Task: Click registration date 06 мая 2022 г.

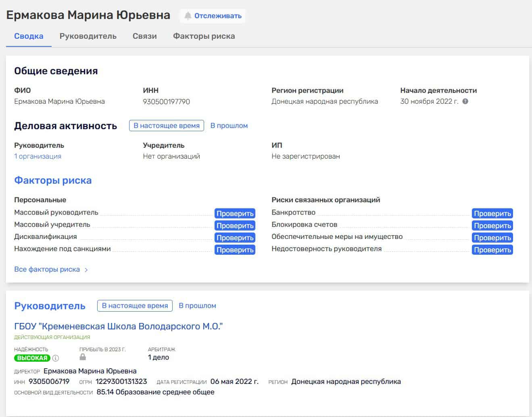Action: [x=234, y=381]
